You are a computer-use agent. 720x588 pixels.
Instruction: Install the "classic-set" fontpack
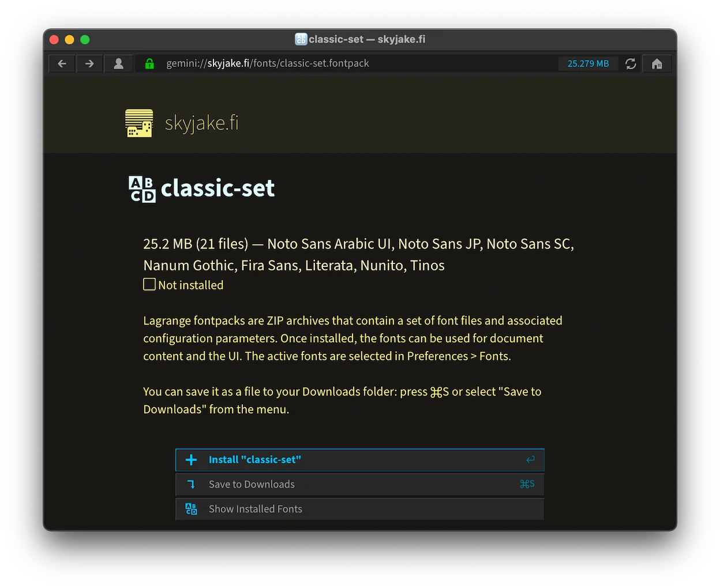(360, 460)
